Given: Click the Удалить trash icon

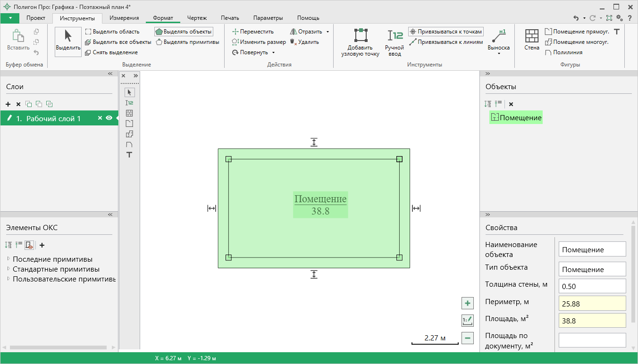Looking at the screenshot, I should point(293,42).
